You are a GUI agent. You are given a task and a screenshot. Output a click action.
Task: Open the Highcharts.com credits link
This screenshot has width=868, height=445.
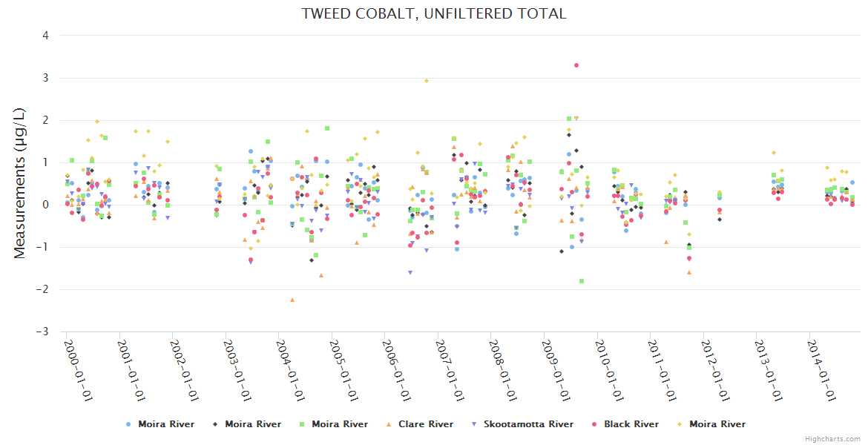[x=832, y=439]
